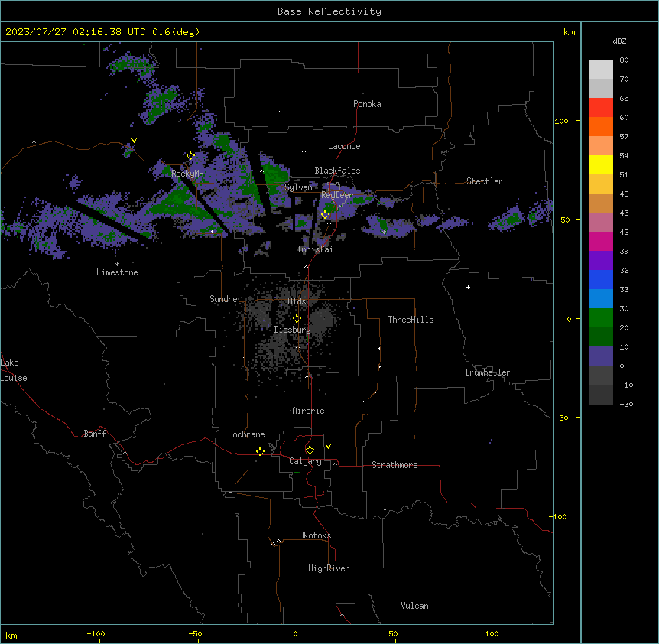The image size is (659, 644).
Task: Select the red 65 dBZ color swatch
Action: [601, 107]
